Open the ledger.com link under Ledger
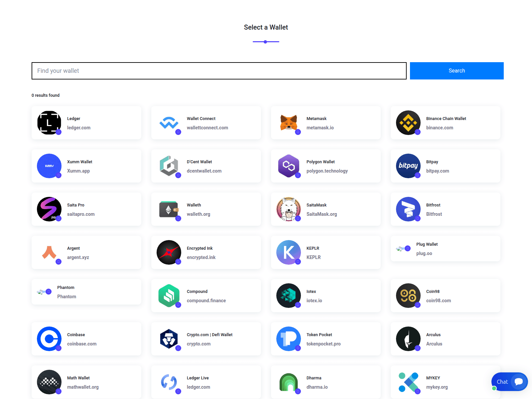Screen dimensions: 532x399 79,128
